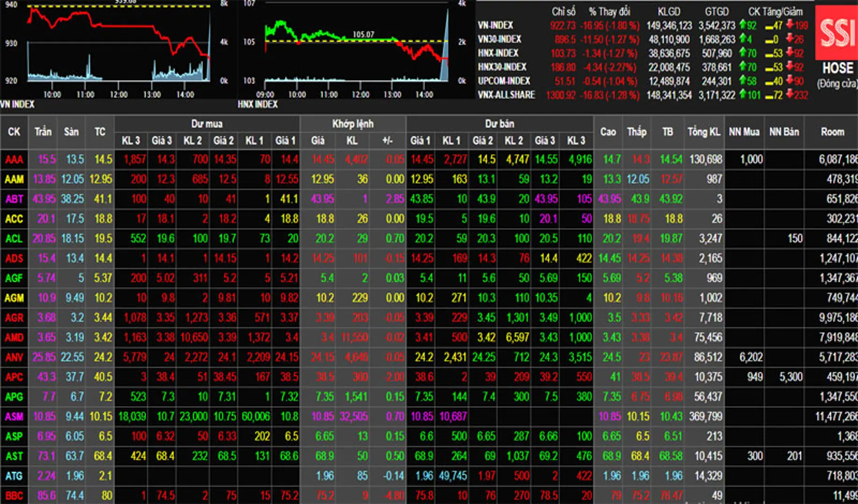Click the HOSE exchange label
The image size is (858, 504).
click(x=837, y=68)
